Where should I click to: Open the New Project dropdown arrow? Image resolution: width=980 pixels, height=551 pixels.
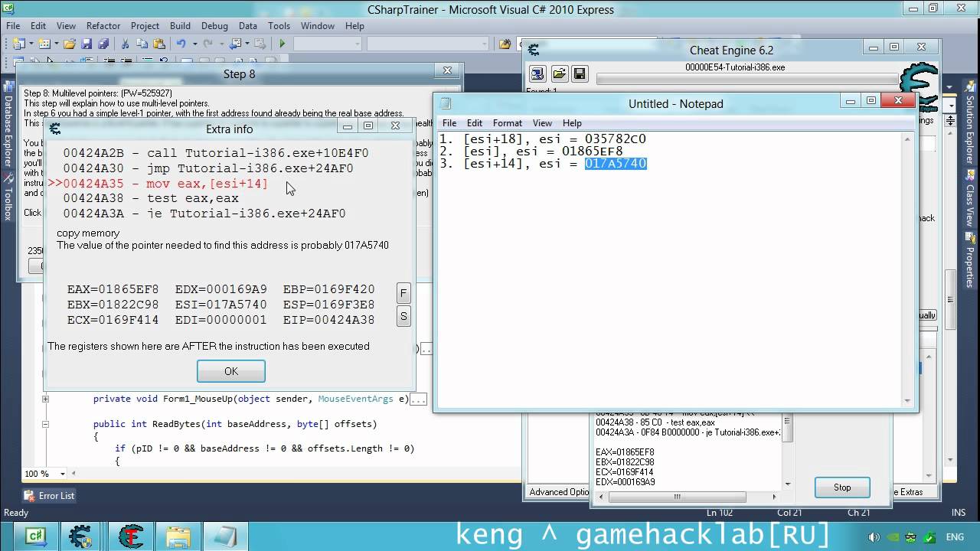[30, 44]
